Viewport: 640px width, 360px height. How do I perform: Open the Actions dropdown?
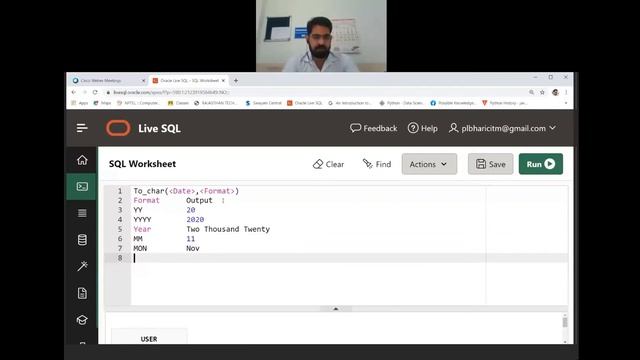(429, 164)
